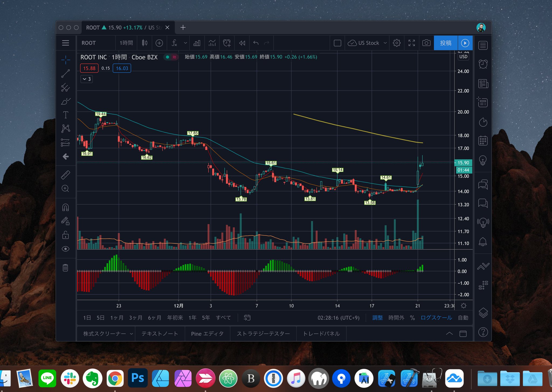Toggle 自動 auto scale
552x392 pixels.
click(x=463, y=318)
